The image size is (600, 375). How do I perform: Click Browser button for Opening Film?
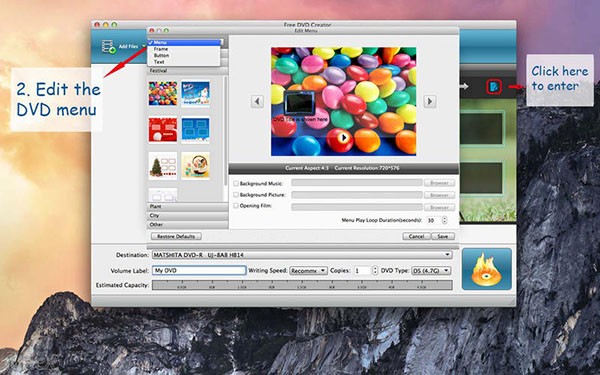point(439,207)
